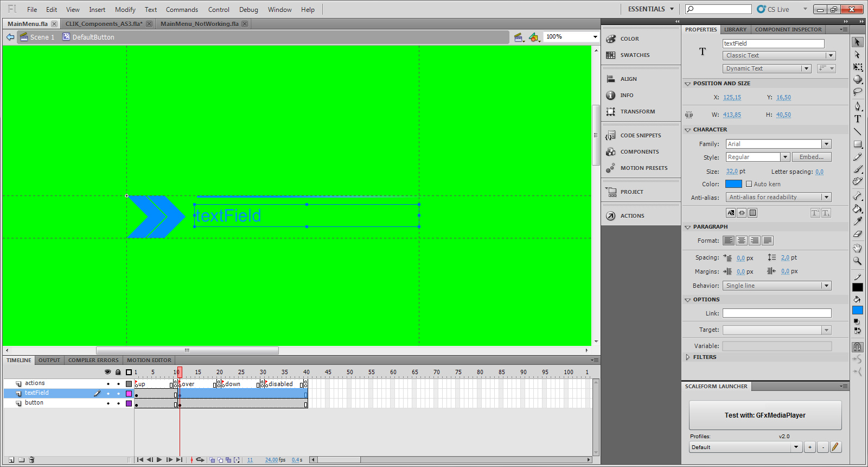Select the Pen tool
The height and width of the screenshot is (467, 868).
pyautogui.click(x=857, y=106)
